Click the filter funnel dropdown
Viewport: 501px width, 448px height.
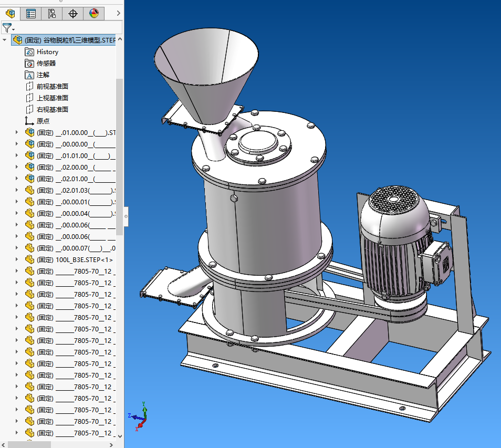point(8,28)
